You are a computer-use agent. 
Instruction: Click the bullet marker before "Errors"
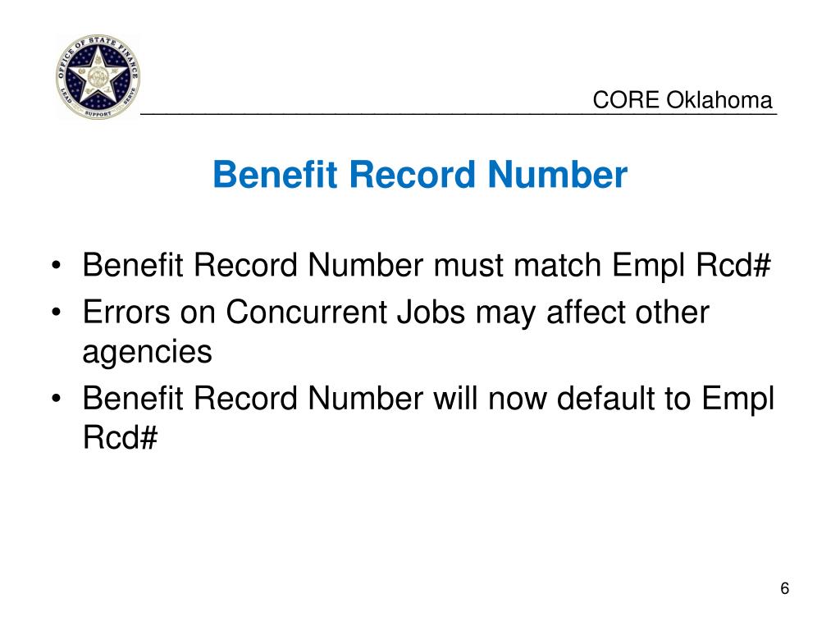(x=57, y=313)
